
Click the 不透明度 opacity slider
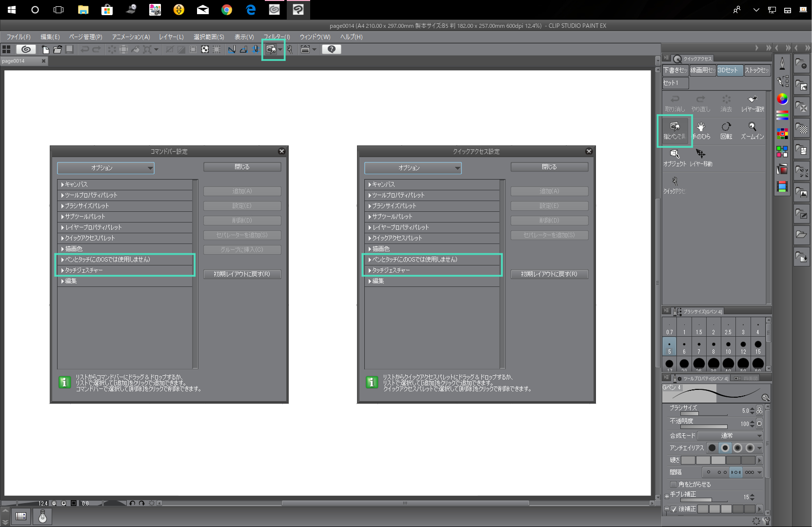point(704,426)
